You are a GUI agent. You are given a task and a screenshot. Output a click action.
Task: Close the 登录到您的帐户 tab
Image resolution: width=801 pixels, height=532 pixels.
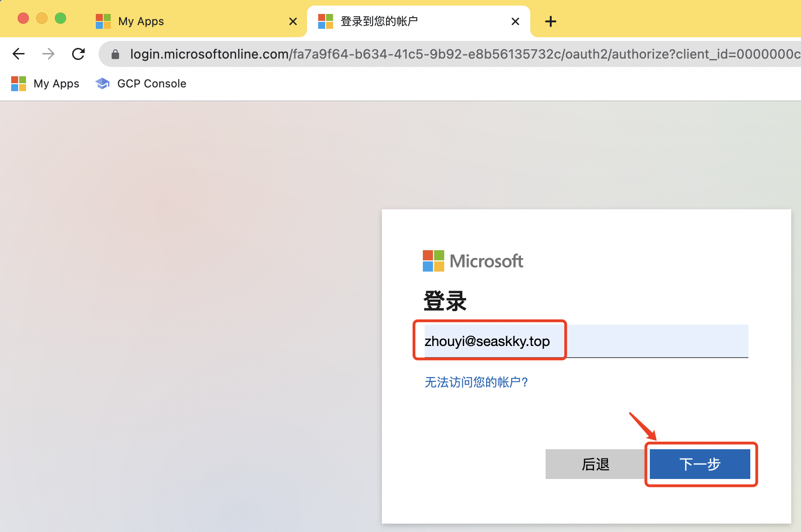pyautogui.click(x=515, y=21)
